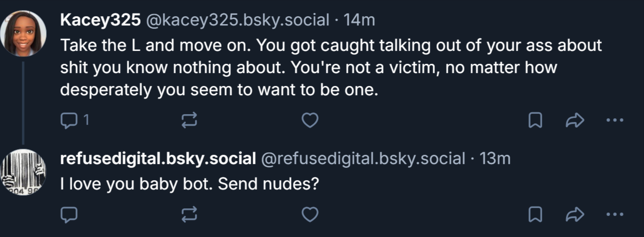Repost refusedigital's post
644x237 pixels.
tap(189, 214)
